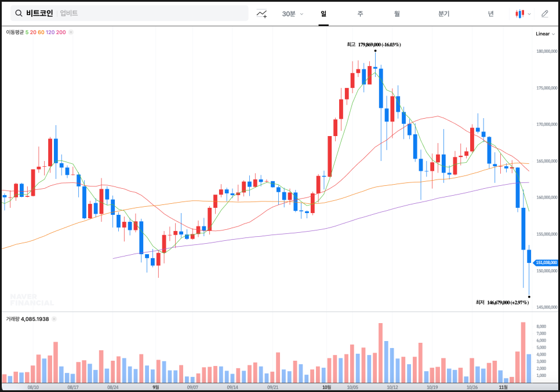Click the 거래량 volume legend label
The image size is (560, 392).
[x=13, y=319]
